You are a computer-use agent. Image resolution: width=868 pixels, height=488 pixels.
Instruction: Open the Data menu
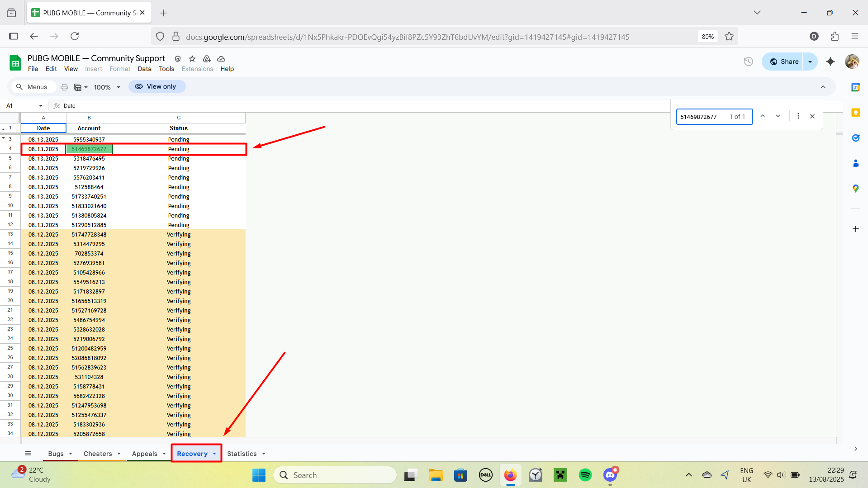(144, 69)
